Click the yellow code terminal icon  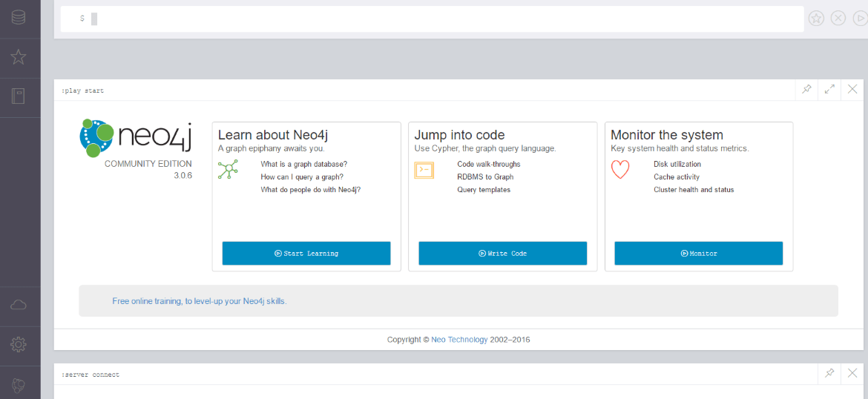pyautogui.click(x=424, y=170)
